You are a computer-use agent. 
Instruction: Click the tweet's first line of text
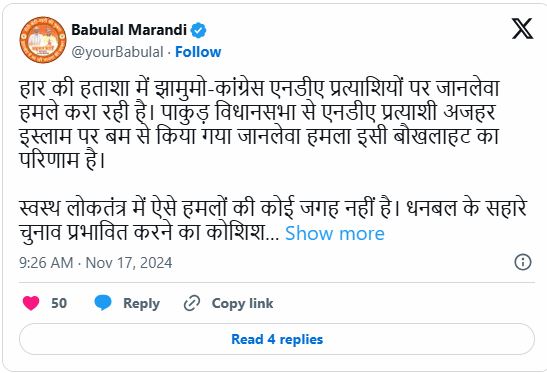260,89
